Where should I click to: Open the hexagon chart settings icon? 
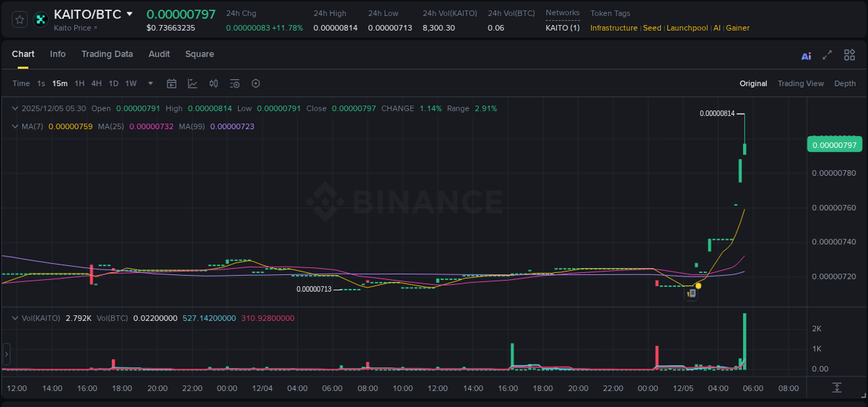[256, 83]
